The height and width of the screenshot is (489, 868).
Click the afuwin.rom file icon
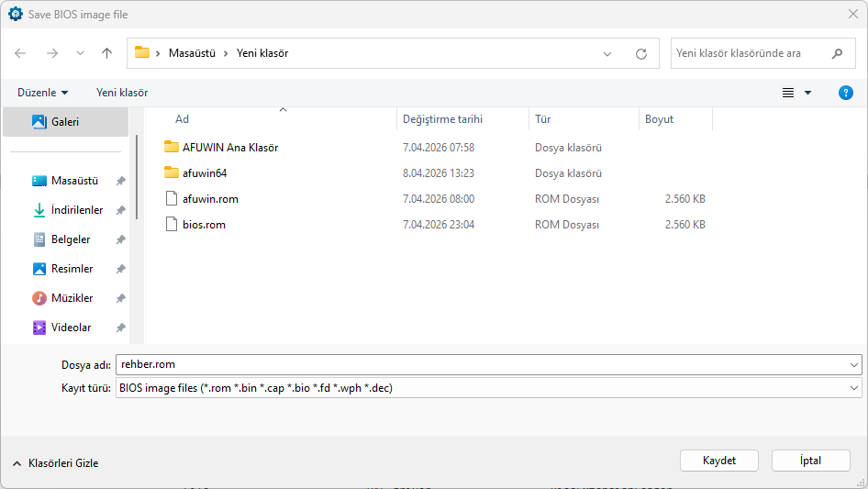click(172, 198)
